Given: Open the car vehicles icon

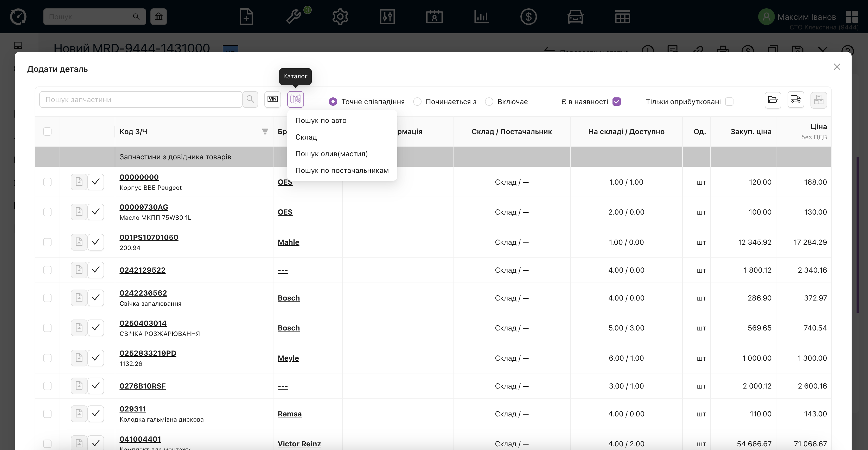Looking at the screenshot, I should point(575,16).
